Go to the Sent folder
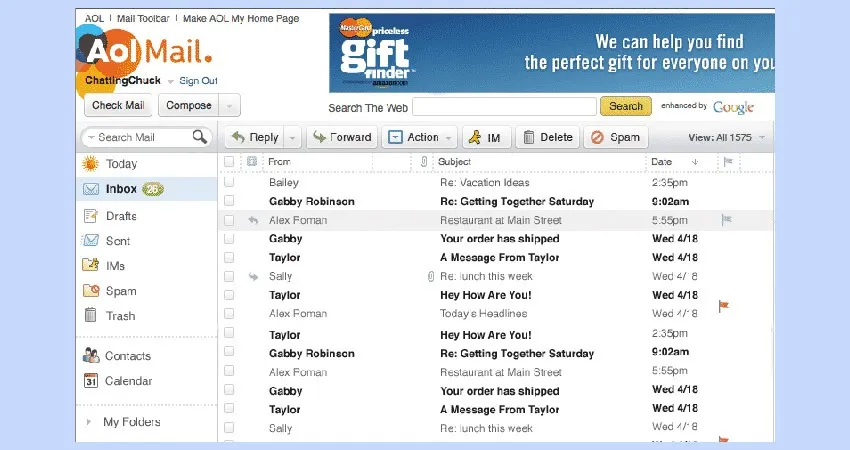This screenshot has width=850, height=450. (118, 241)
